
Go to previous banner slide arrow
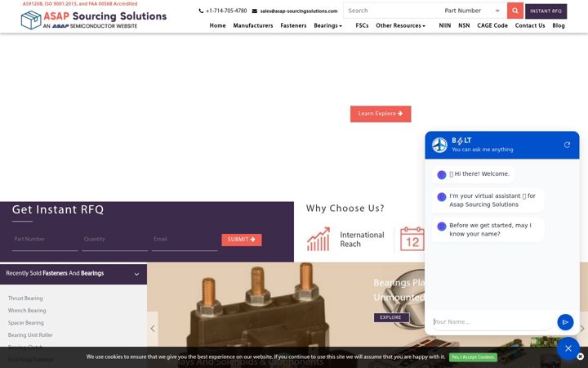153,329
